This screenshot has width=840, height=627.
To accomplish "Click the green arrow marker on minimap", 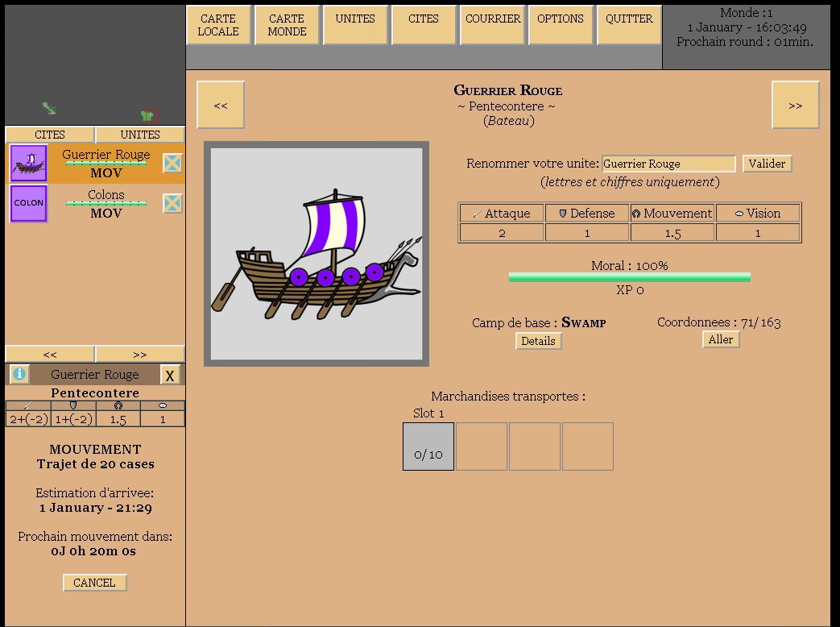I will coord(49,108).
